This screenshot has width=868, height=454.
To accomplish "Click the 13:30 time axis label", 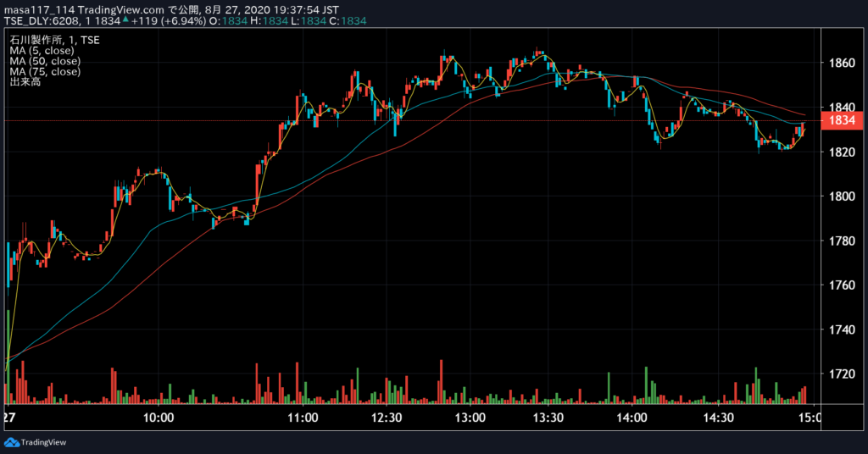I will pyautogui.click(x=548, y=418).
